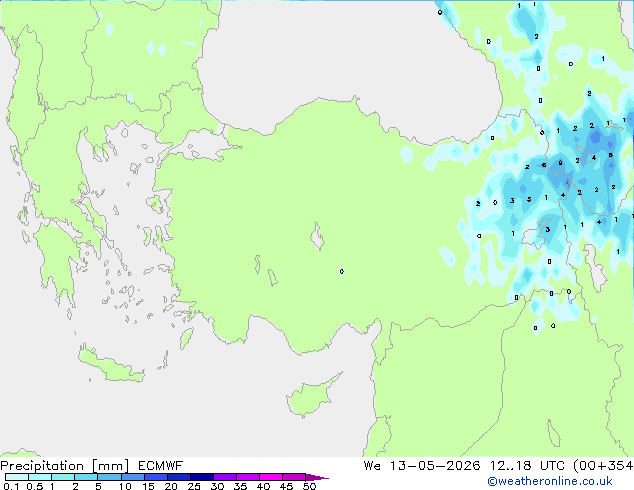Viewport: 634px width, 490px height.
Task: Click the 'ECMWF' model label
Action: tap(161, 466)
